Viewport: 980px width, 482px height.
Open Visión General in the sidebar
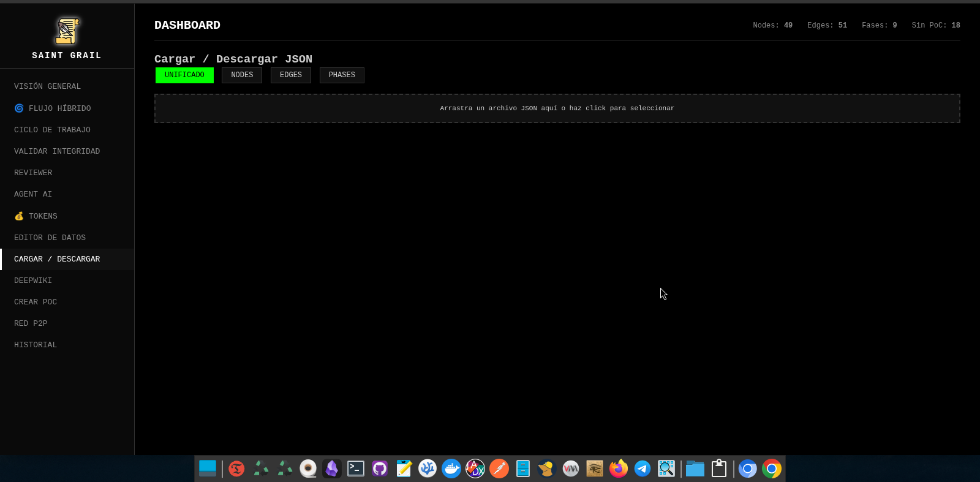(67, 86)
